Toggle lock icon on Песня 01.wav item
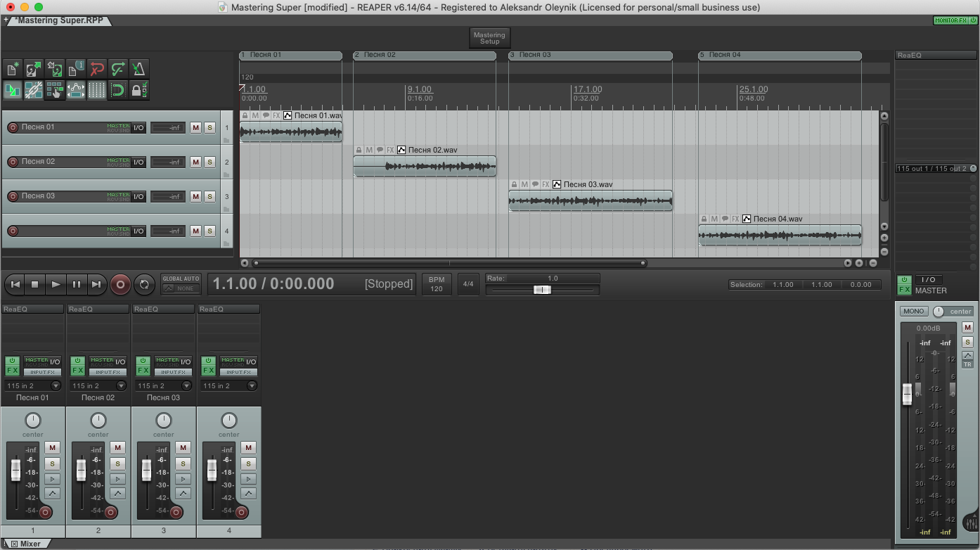Image resolution: width=980 pixels, height=550 pixels. (245, 115)
